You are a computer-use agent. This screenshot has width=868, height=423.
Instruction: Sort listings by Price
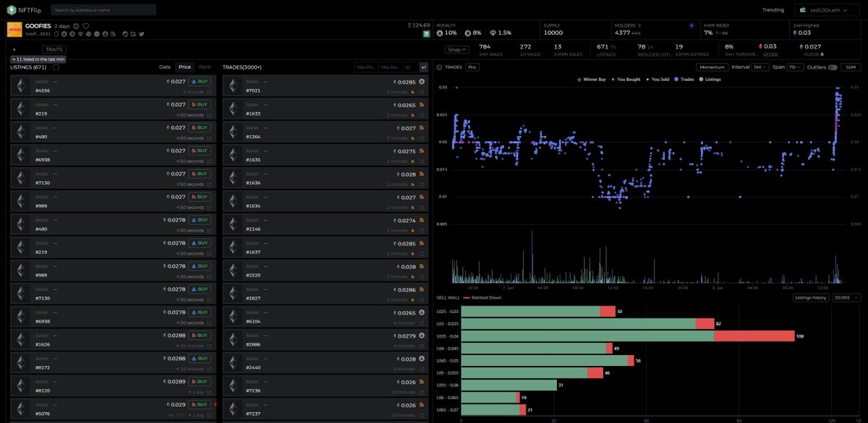[185, 67]
